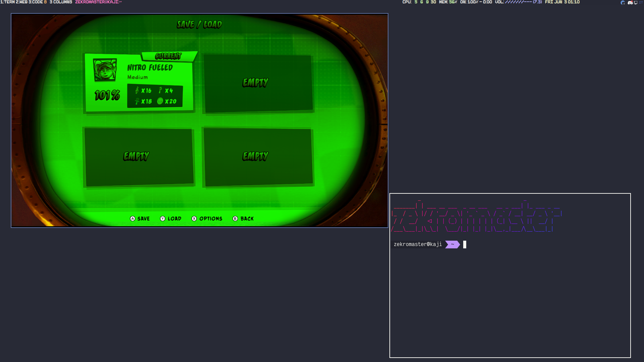Screen dimensions: 644x362
Task: Click the A button icon for Save
Action: point(132,219)
